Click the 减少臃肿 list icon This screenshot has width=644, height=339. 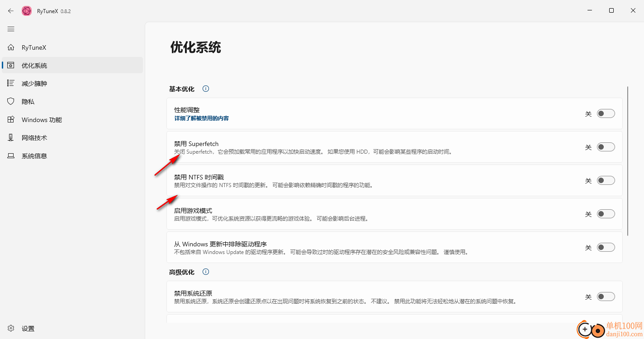[x=11, y=84]
